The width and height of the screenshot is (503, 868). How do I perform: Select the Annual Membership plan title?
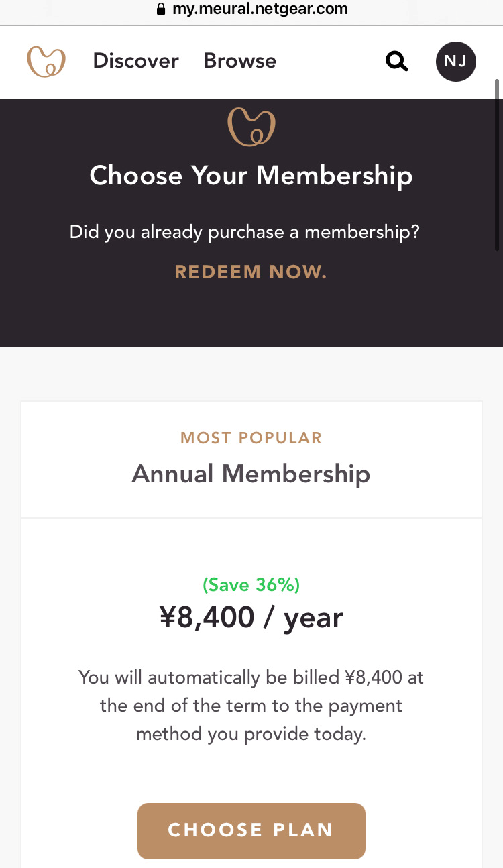pos(251,474)
